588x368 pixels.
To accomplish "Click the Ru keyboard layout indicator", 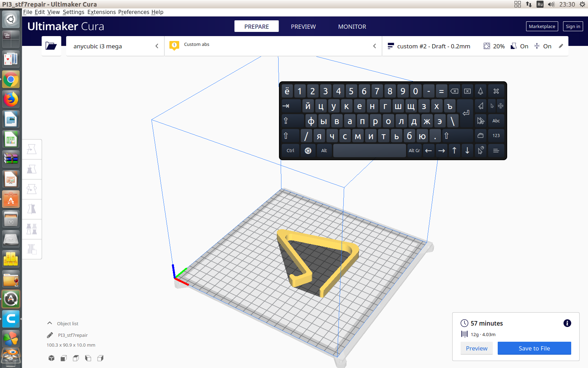I will tap(540, 4).
